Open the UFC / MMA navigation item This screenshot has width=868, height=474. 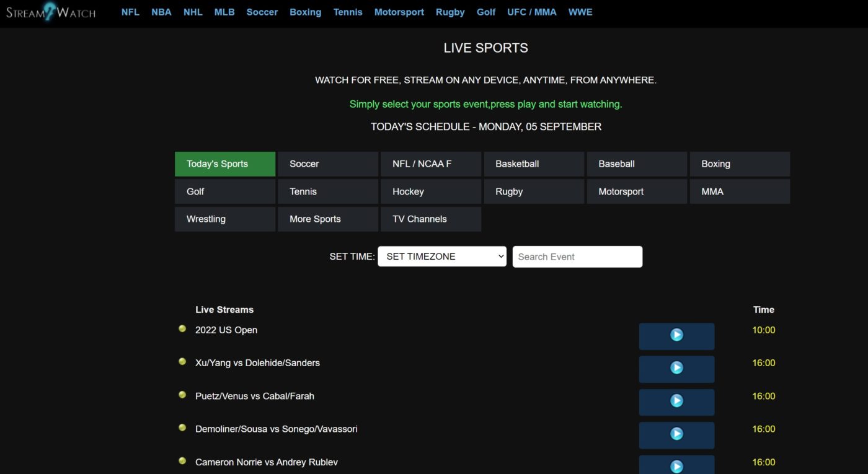click(x=531, y=12)
